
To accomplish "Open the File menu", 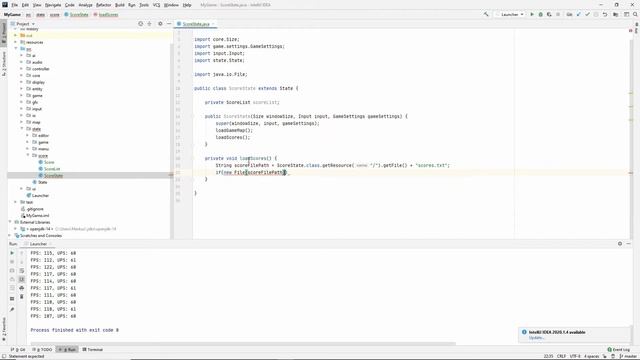I will tap(14, 5).
